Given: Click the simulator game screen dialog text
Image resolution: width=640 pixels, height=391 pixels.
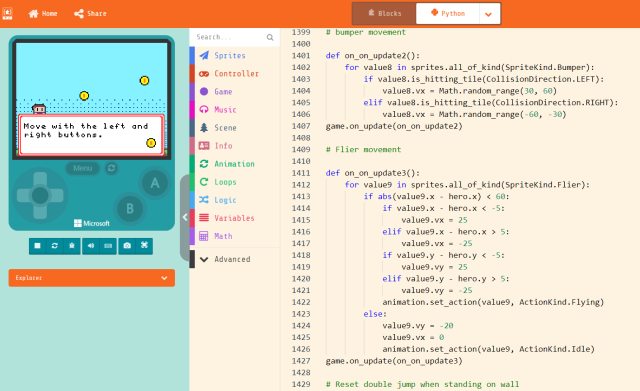Looking at the screenshot, I should (86, 130).
